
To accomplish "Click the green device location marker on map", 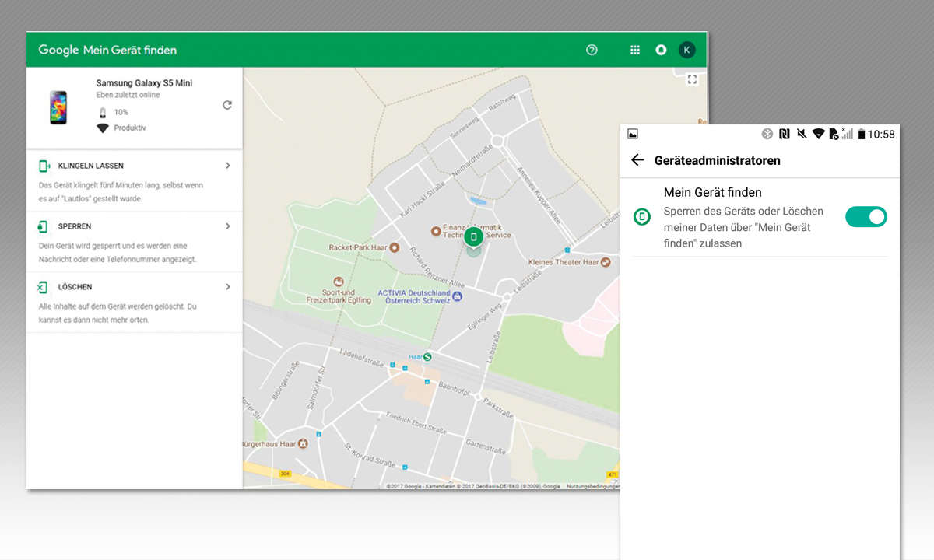I will pyautogui.click(x=473, y=236).
